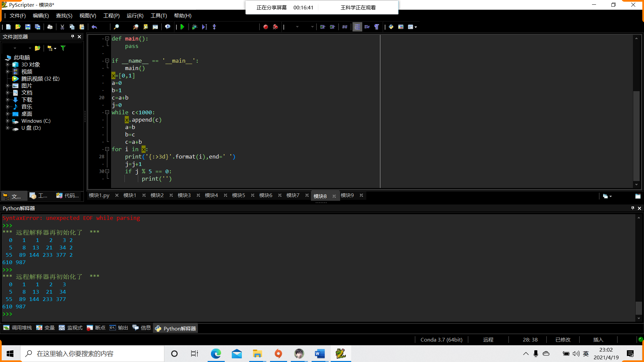Toggle special characters paragraph mark button
This screenshot has width=644, height=362.
[377, 27]
